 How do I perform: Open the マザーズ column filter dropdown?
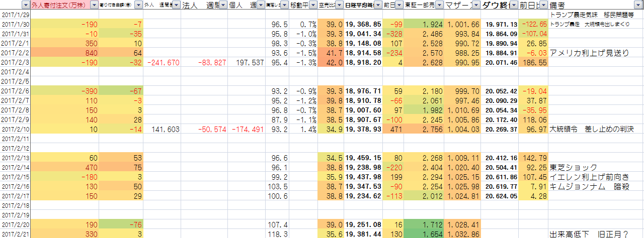(476, 6)
